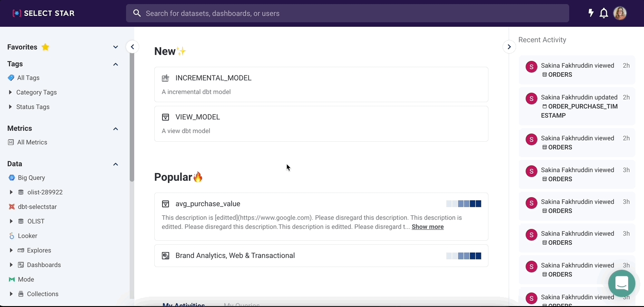Image resolution: width=644 pixels, height=307 pixels.
Task: Select Big Query in the Data section
Action: coord(31,178)
